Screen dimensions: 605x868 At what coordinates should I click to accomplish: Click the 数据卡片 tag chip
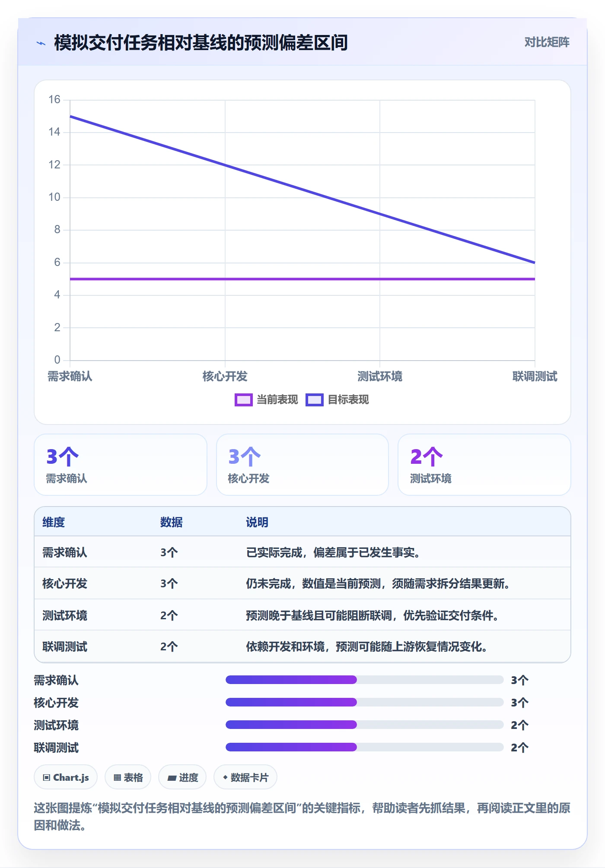tap(245, 777)
